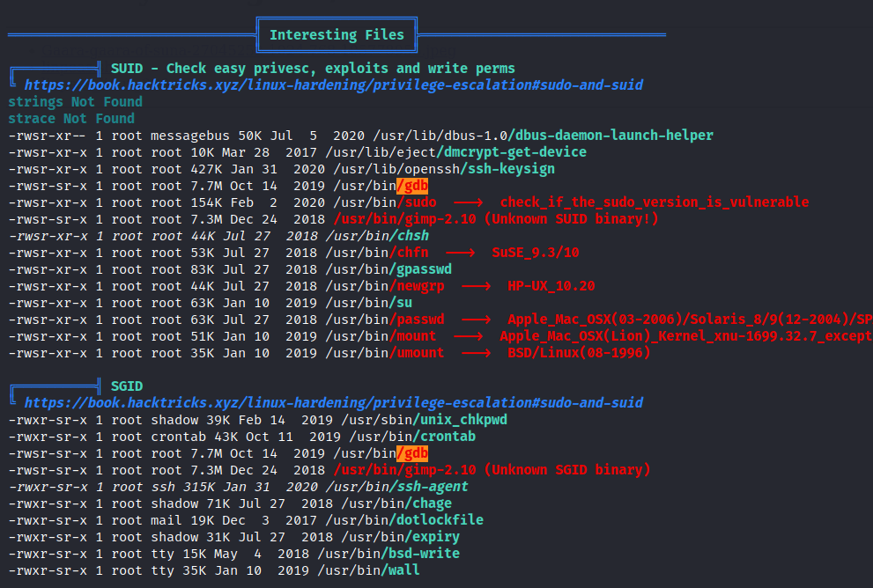The image size is (873, 588).
Task: Click the chsh binary name
Action: [412, 236]
